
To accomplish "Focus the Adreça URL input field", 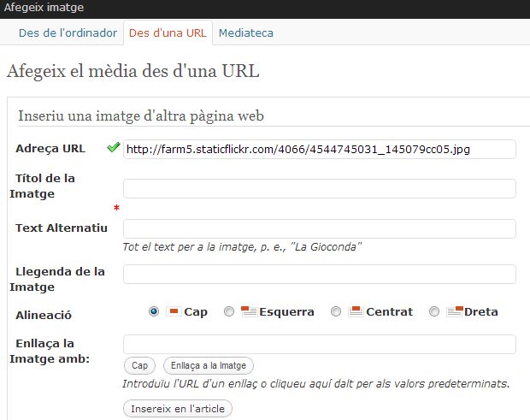I will click(319, 149).
